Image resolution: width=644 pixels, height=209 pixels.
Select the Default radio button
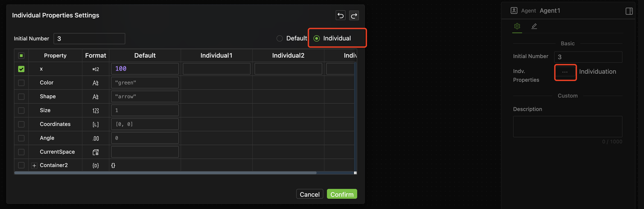point(280,38)
